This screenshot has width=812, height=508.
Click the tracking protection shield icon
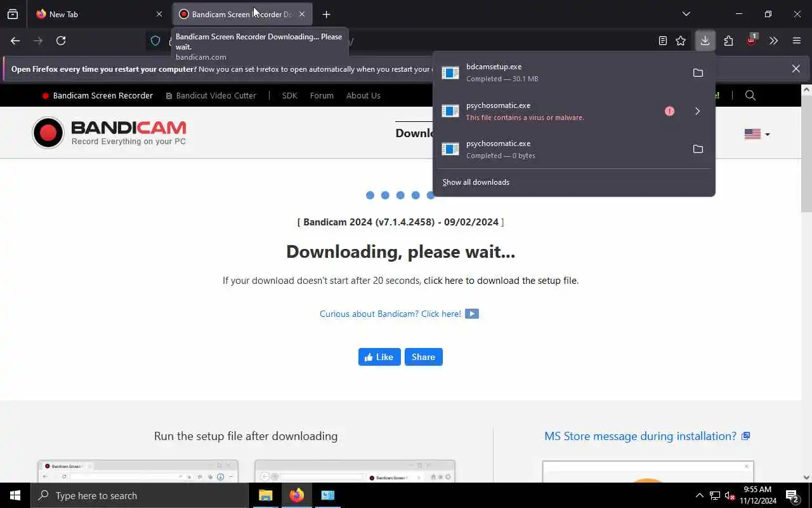click(155, 41)
